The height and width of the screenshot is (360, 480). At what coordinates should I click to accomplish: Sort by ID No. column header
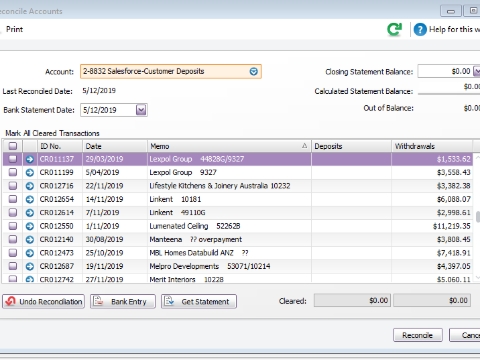61,146
